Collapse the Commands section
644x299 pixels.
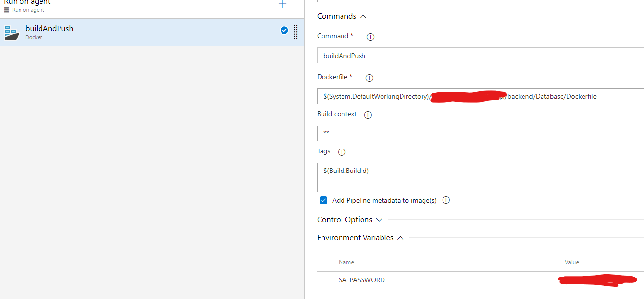click(x=362, y=16)
